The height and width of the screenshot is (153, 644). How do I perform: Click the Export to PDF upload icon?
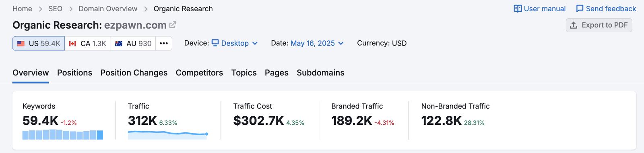pyautogui.click(x=574, y=25)
